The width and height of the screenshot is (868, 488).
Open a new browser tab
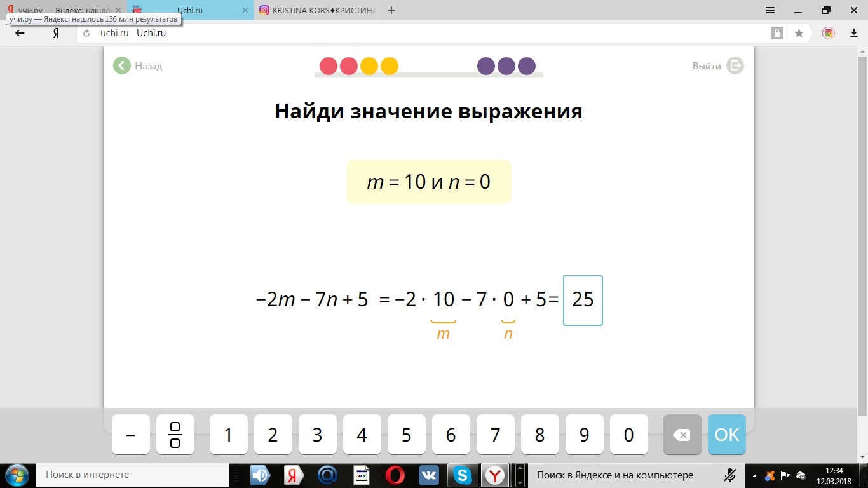pos(391,10)
